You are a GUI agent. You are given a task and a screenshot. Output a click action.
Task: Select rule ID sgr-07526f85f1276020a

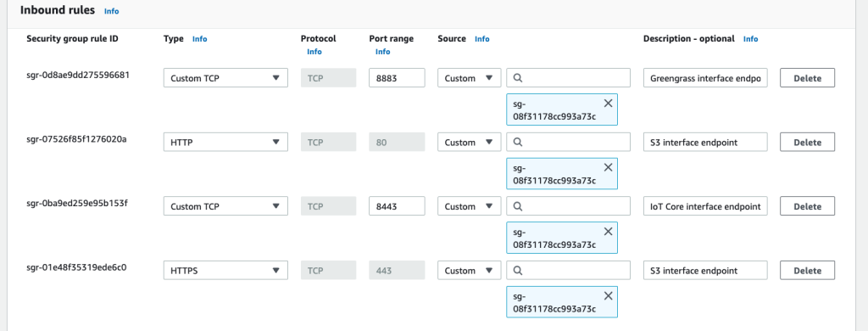point(76,138)
